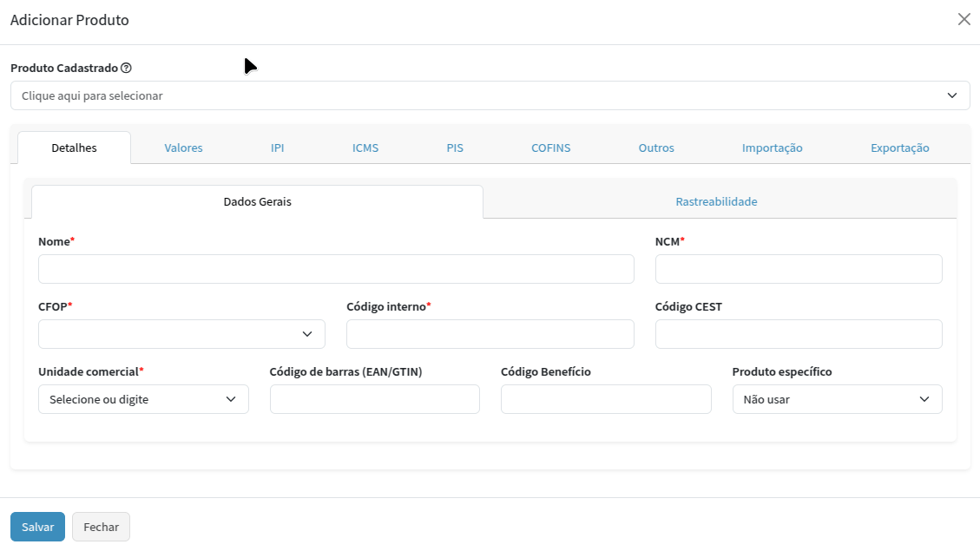The height and width of the screenshot is (551, 980).
Task: Select the Exportação tab
Action: 899,148
